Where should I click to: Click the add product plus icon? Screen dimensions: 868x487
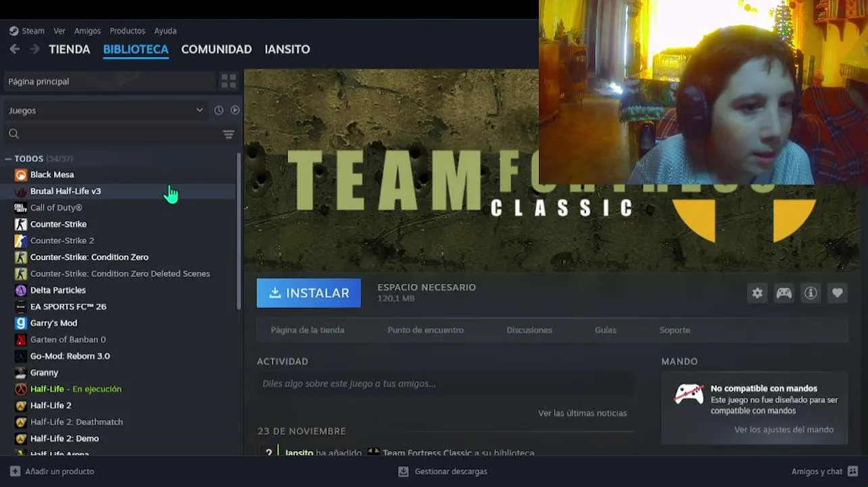(x=15, y=471)
